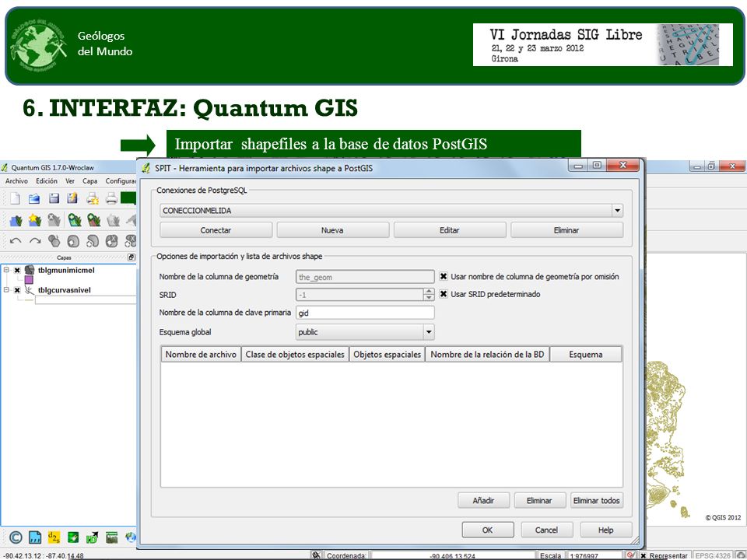Image resolution: width=747 pixels, height=560 pixels.
Task: Click the Save Project floppy icon
Action: [x=54, y=198]
